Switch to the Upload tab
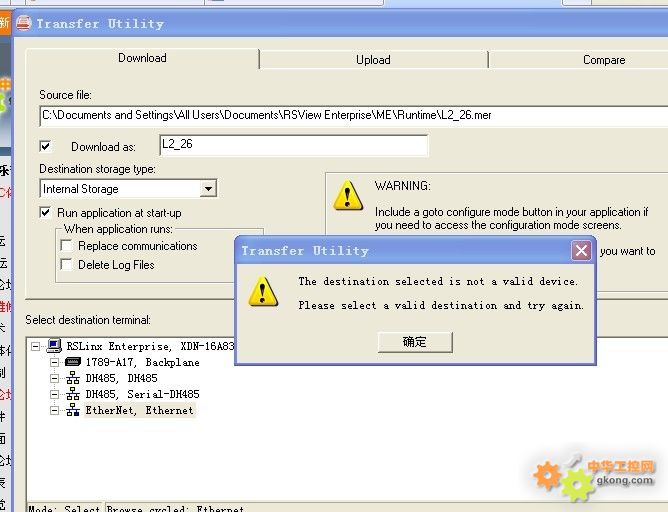Screen dimensions: 668x512 click(373, 60)
